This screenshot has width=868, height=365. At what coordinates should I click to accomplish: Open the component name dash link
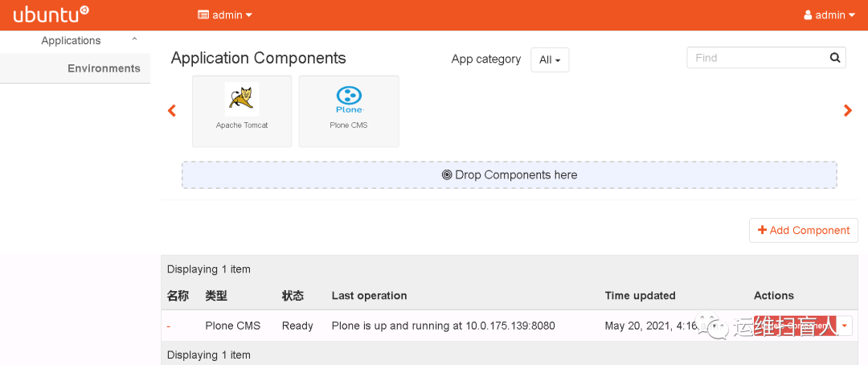(x=169, y=326)
